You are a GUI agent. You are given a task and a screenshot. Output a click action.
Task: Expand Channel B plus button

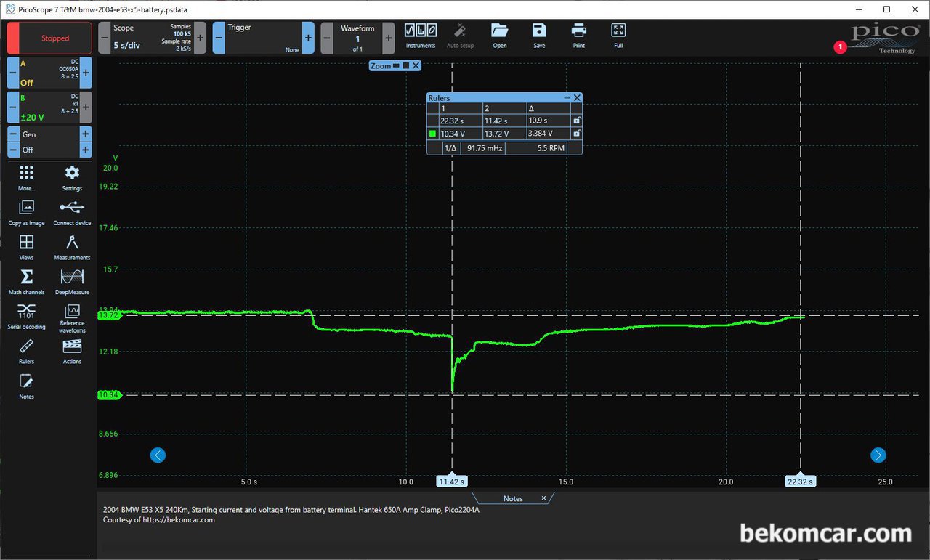[x=86, y=107]
